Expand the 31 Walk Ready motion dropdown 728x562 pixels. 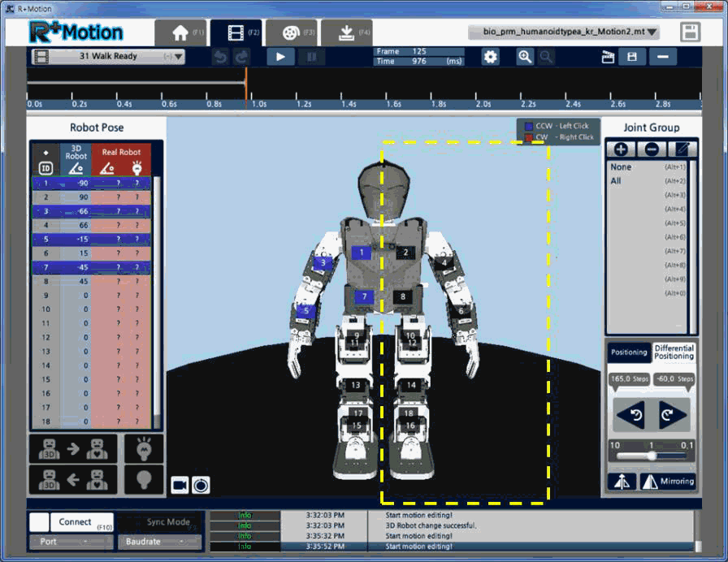108,56
